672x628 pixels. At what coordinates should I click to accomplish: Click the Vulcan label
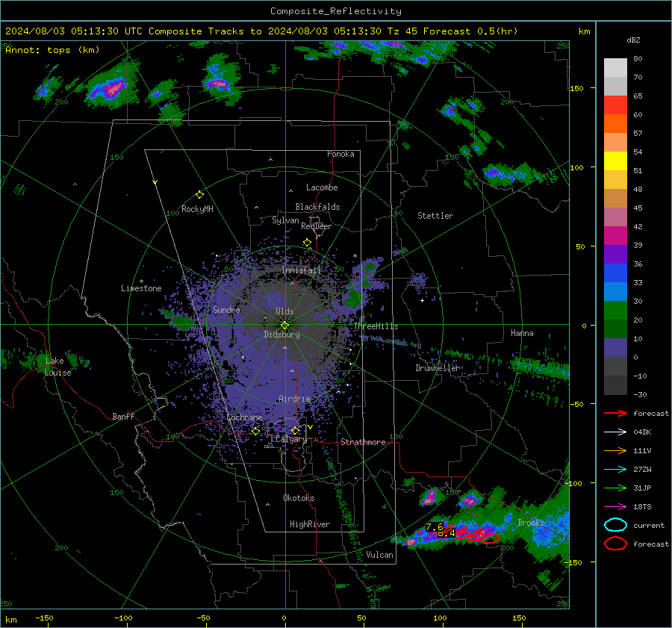click(379, 555)
